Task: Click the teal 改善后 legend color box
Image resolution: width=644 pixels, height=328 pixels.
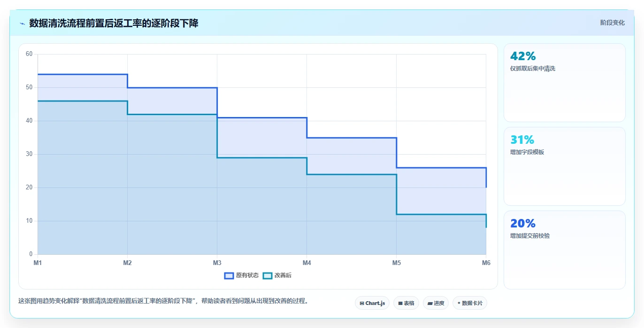Action: (267, 275)
